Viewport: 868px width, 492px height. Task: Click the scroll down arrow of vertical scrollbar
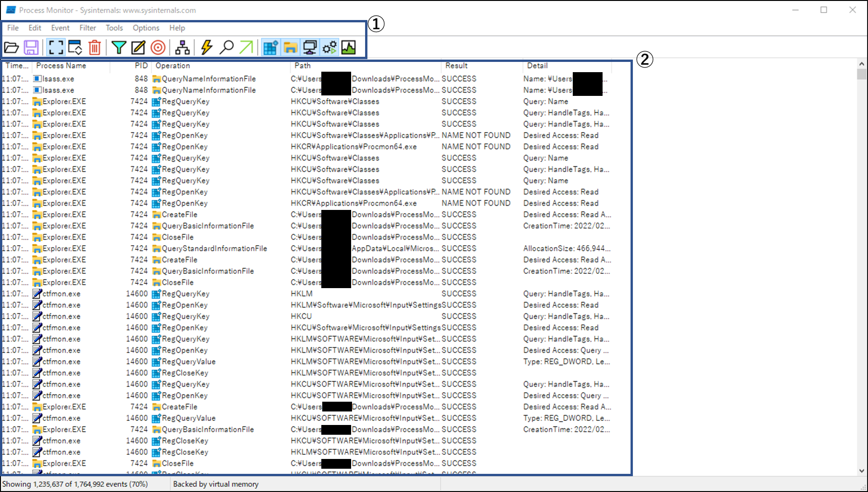tap(861, 471)
